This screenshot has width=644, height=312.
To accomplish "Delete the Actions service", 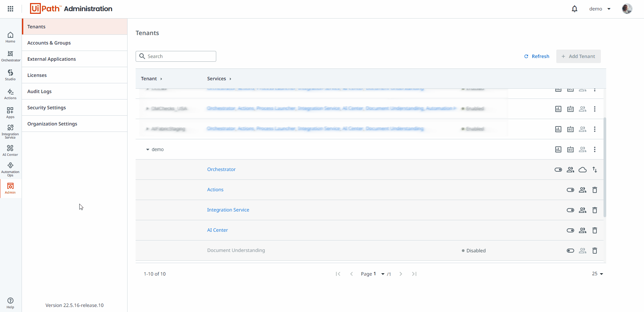I will coord(595,190).
